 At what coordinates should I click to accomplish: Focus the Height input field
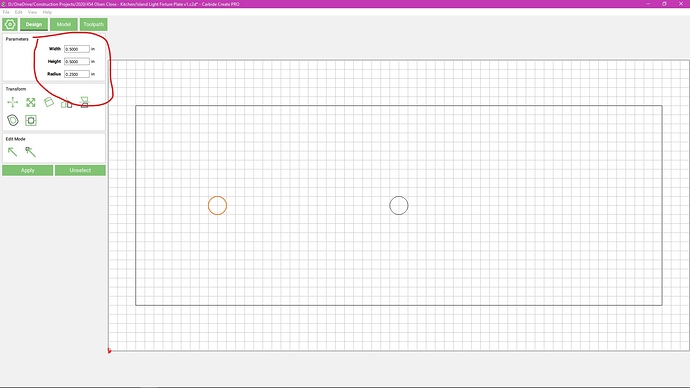[77, 62]
